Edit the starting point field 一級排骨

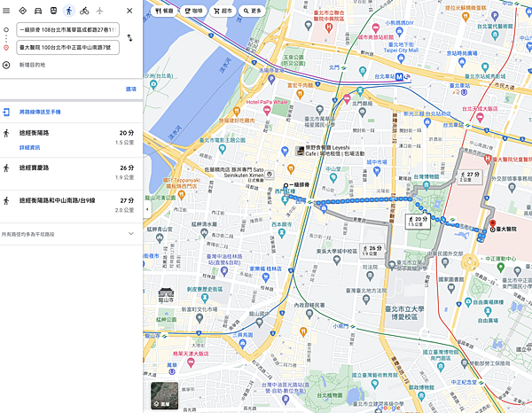68,29
